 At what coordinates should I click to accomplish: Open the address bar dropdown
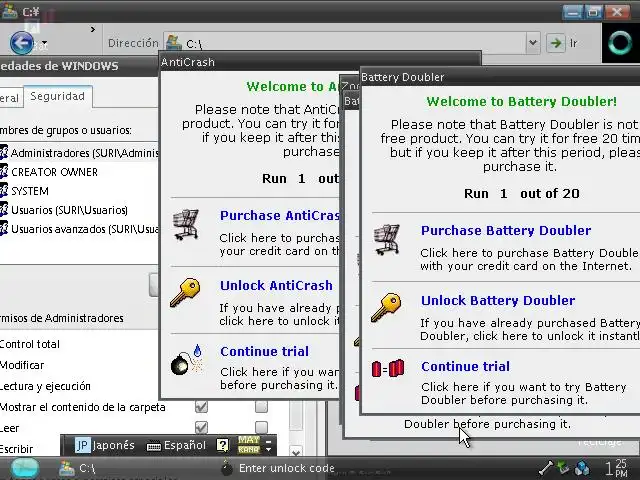tap(533, 43)
